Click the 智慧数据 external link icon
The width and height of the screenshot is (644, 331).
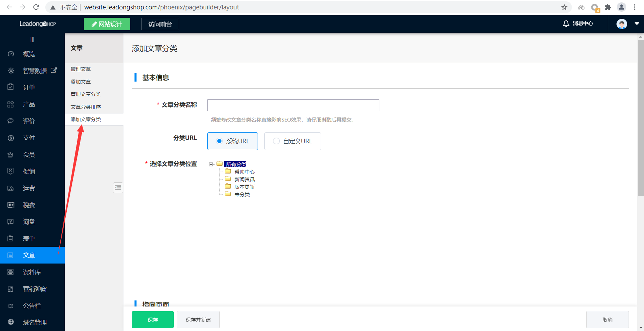pyautogui.click(x=54, y=70)
